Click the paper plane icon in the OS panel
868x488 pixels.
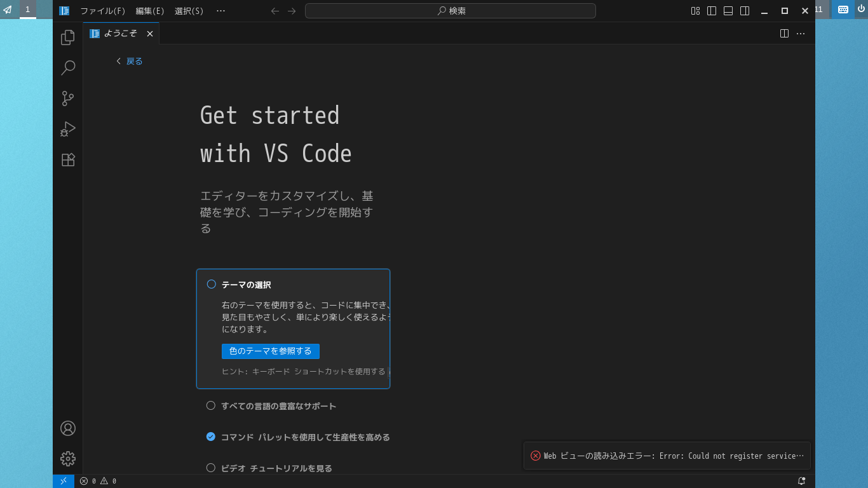pyautogui.click(x=8, y=10)
